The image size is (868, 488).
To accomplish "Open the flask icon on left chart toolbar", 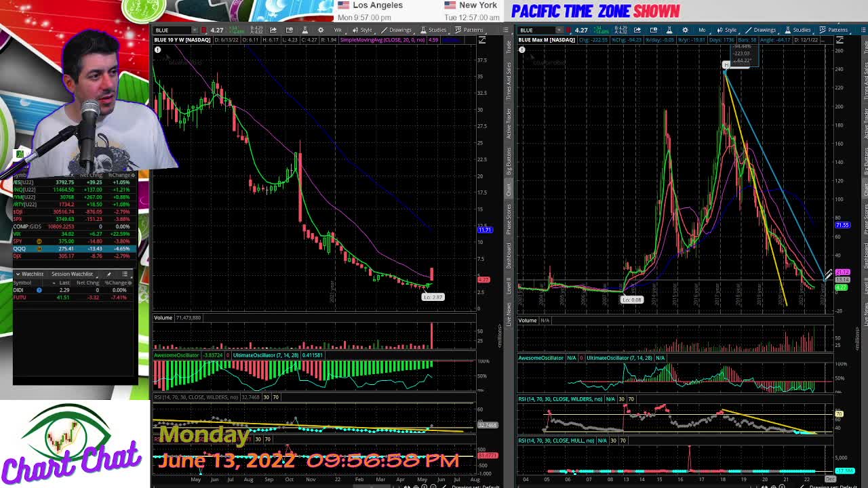I will pos(305,30).
